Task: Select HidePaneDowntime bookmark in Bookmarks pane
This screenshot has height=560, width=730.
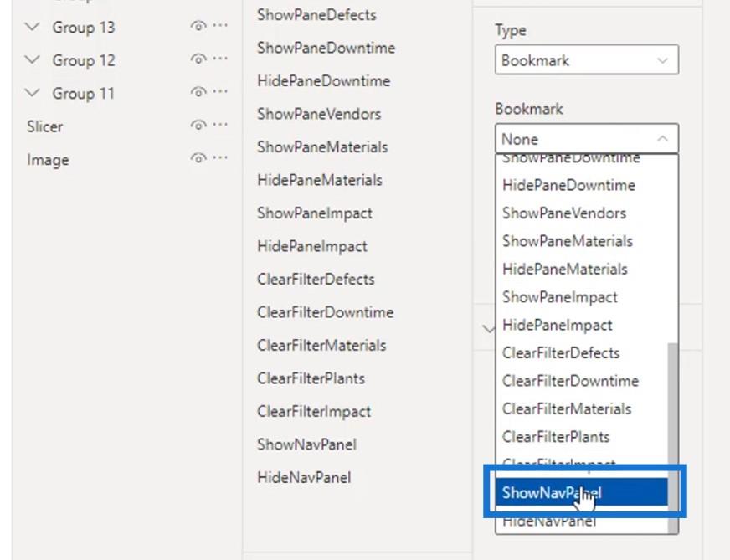Action: pos(324,81)
